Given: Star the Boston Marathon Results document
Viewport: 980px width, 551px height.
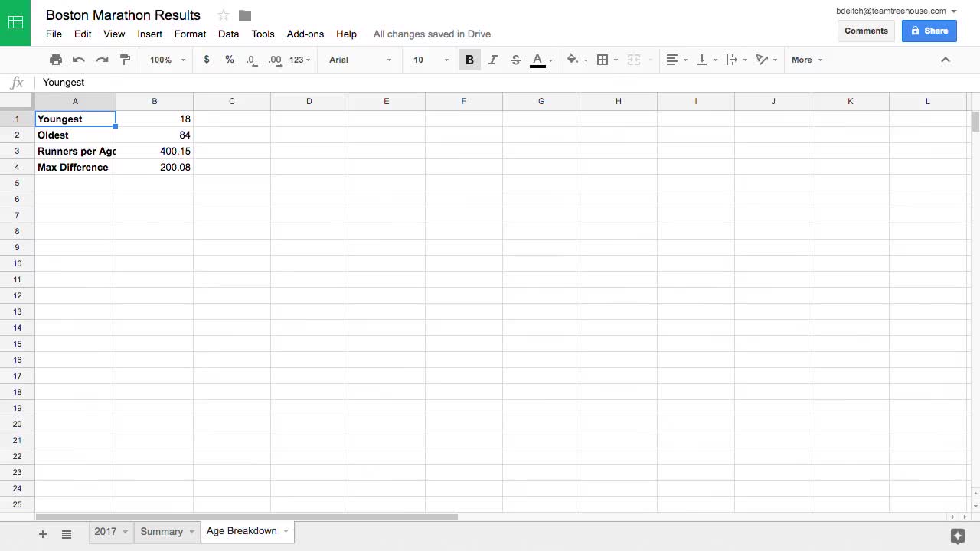Looking at the screenshot, I should 224,15.
